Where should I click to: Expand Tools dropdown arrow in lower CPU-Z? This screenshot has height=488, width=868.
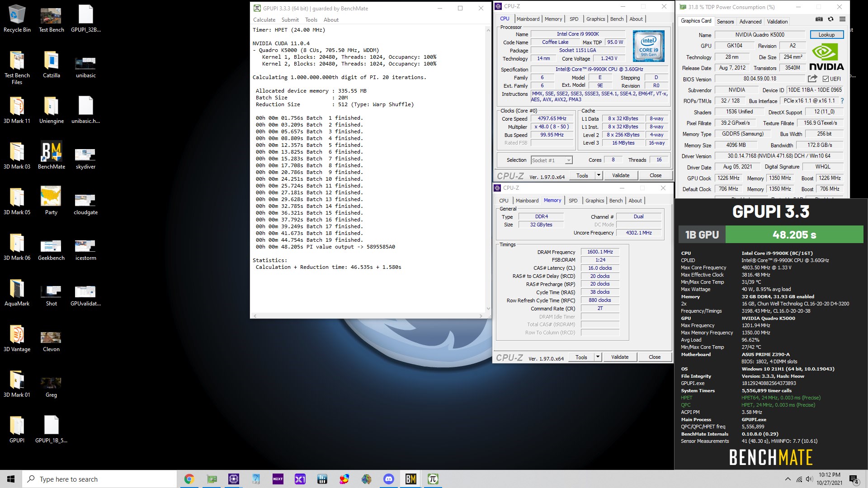[598, 357]
